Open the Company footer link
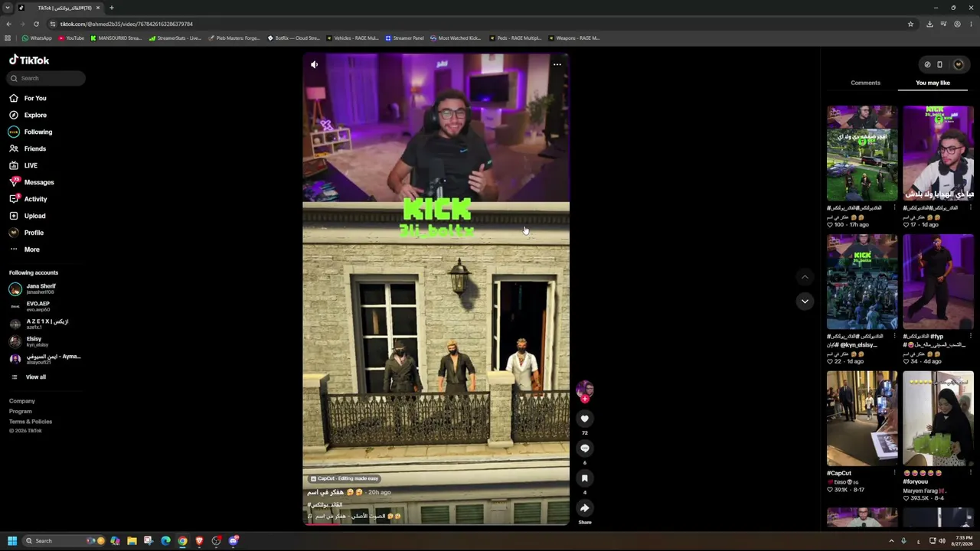 tap(22, 401)
